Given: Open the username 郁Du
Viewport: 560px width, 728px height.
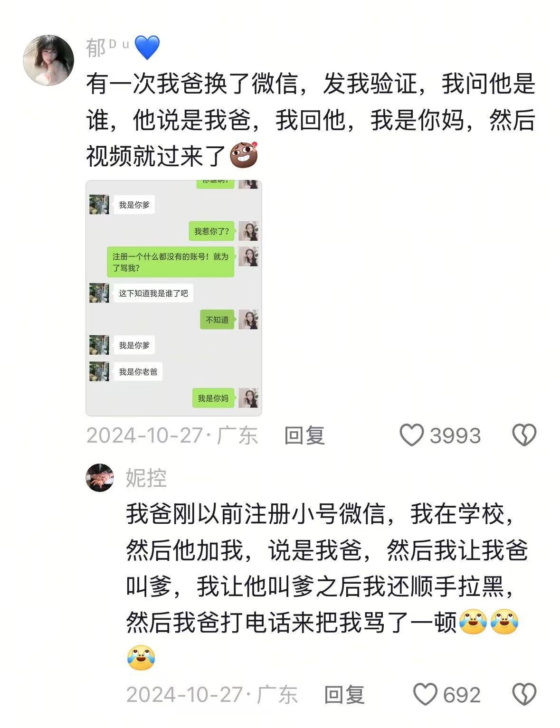Looking at the screenshot, I should (x=107, y=47).
